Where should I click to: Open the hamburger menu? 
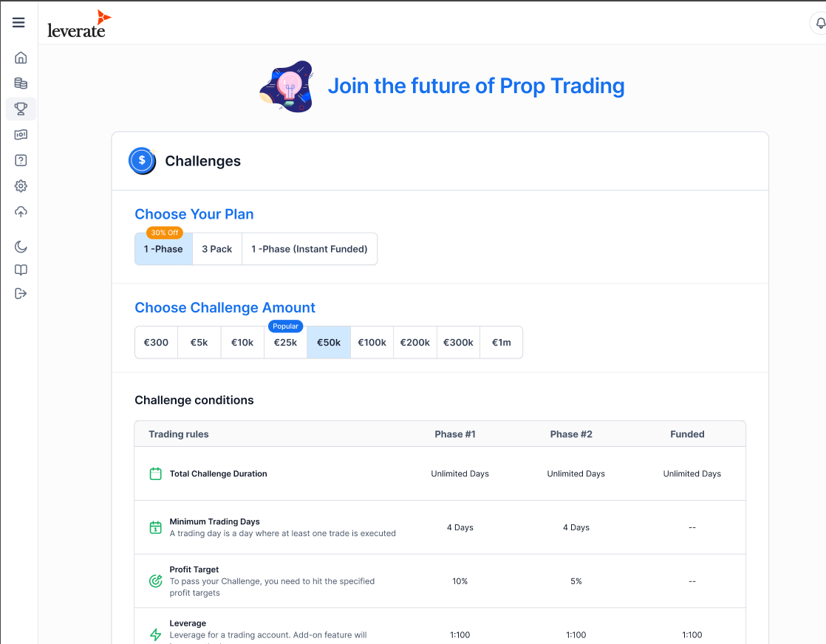pos(19,23)
